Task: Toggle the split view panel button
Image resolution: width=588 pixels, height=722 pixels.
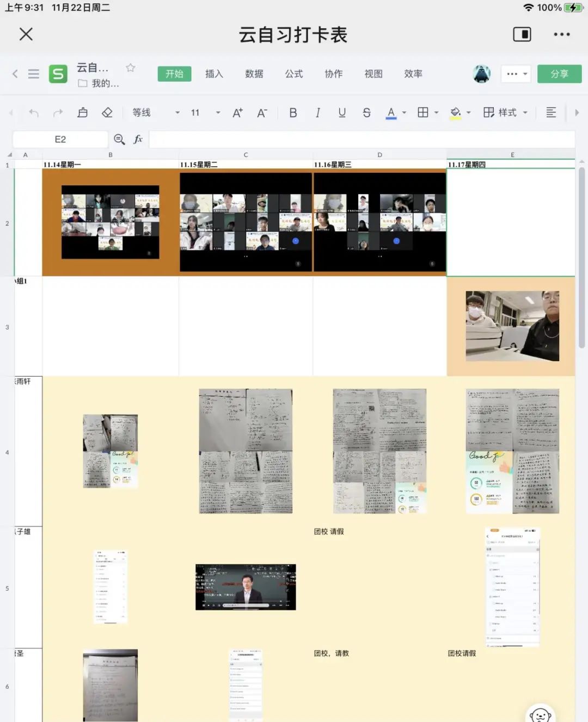Action: 522,34
